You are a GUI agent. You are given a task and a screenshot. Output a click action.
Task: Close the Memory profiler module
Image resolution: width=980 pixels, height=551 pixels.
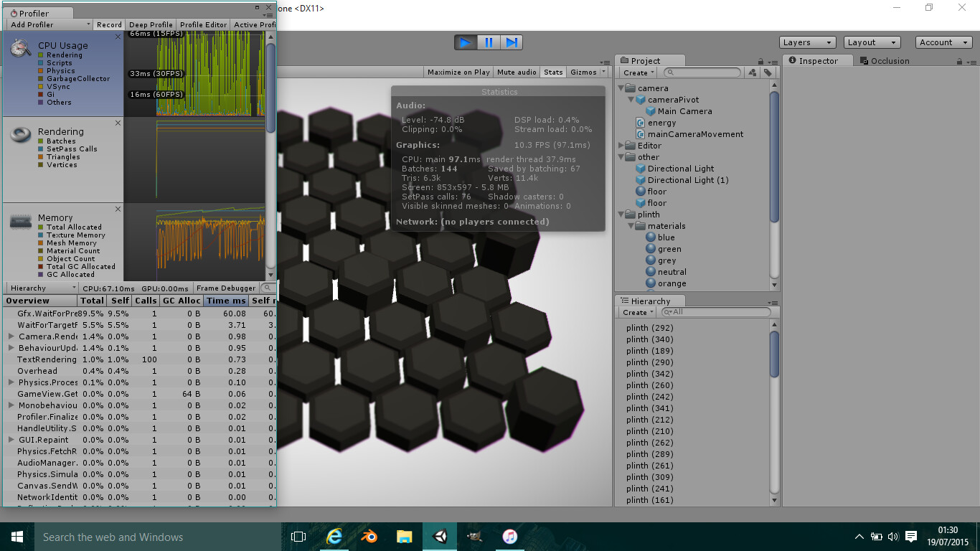(118, 209)
